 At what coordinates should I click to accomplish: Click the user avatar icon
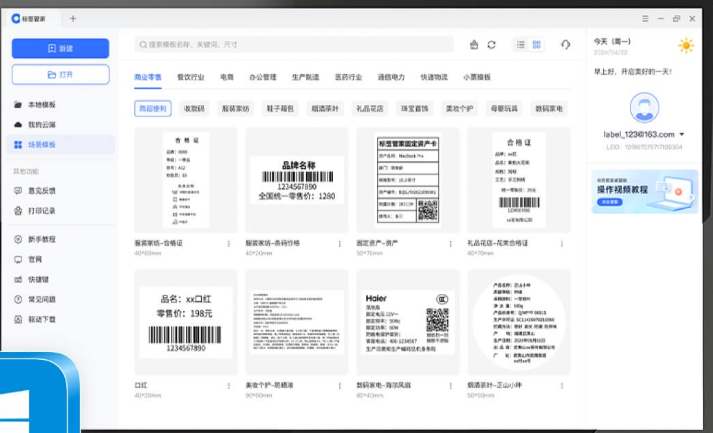click(644, 108)
